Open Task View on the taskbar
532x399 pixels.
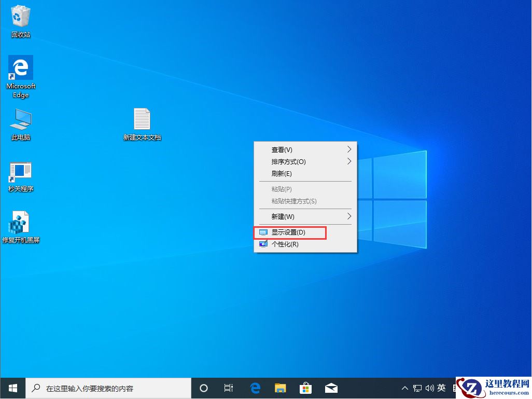[x=229, y=388]
